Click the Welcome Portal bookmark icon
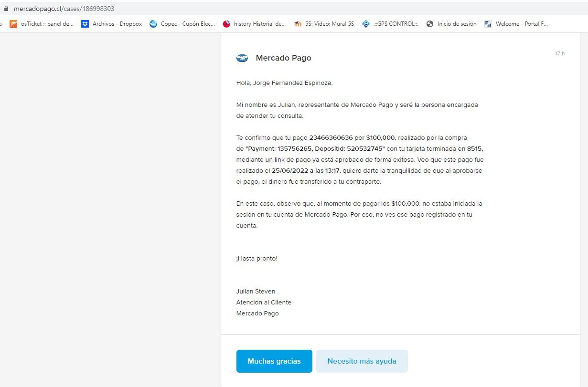 [x=488, y=24]
